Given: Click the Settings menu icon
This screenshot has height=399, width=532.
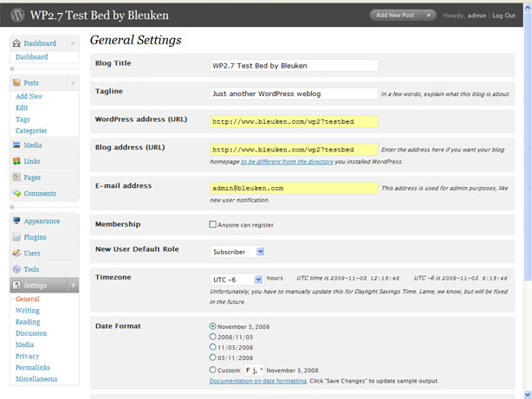Looking at the screenshot, I should (x=16, y=285).
